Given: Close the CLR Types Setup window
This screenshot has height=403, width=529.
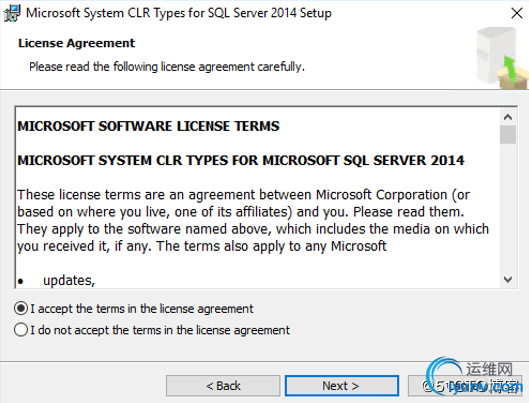Looking at the screenshot, I should point(517,13).
